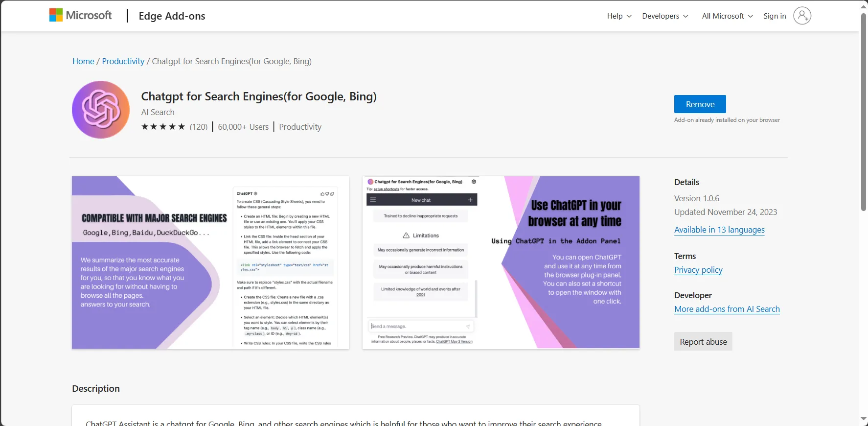Click the Report abuse button
868x426 pixels.
pyautogui.click(x=703, y=342)
